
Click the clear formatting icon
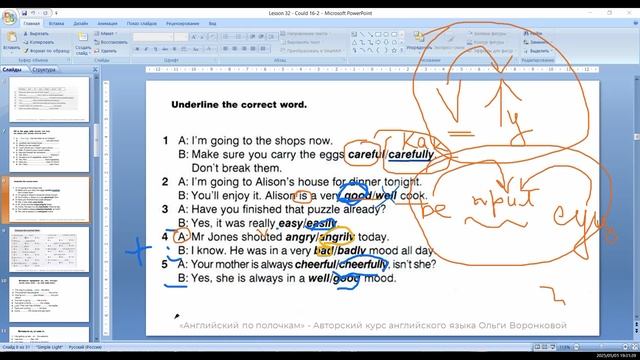coord(212,37)
